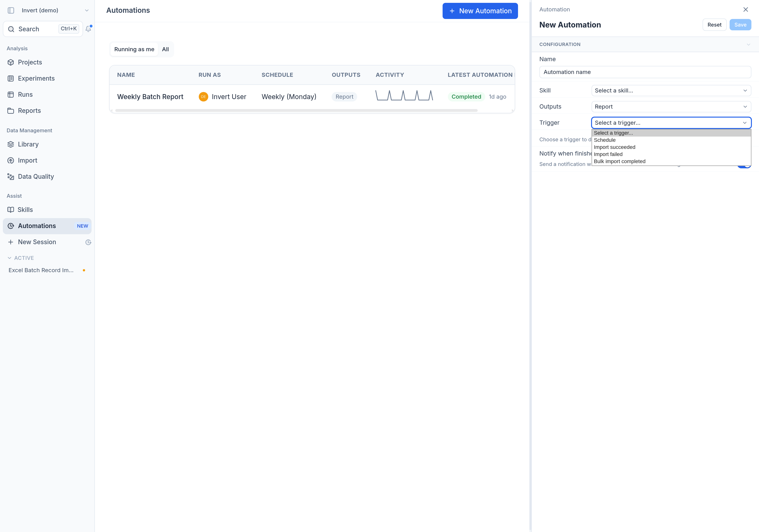Screen dimensions: 759x532
Task: Click the Weekly (Monday) schedule cell
Action: [289, 97]
